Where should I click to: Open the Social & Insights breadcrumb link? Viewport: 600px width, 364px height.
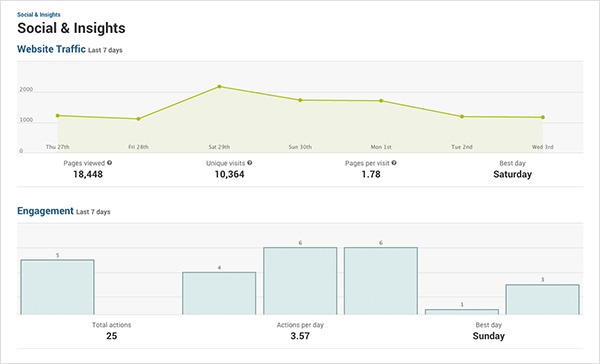tap(39, 15)
